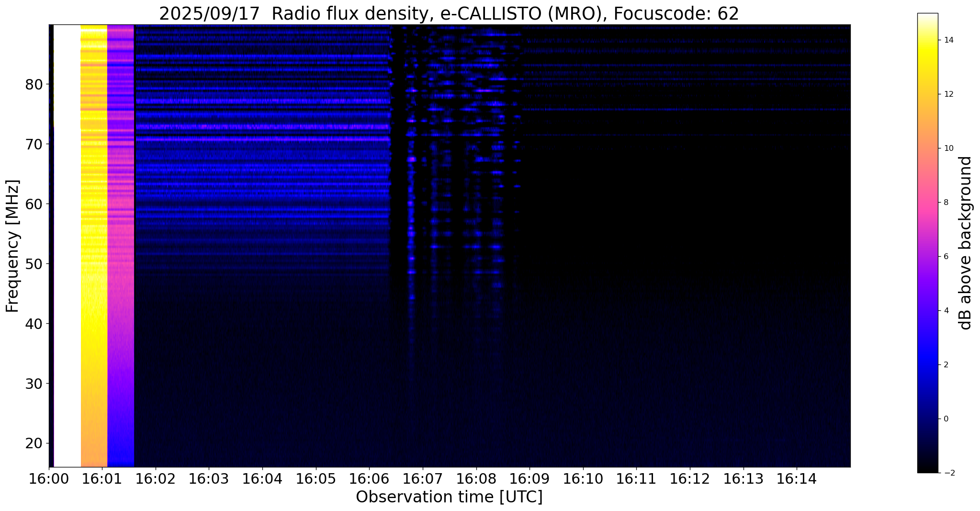Click the saturated white band in the spectrogram
Image resolution: width=980 pixels, height=511 pixels.
[67, 246]
